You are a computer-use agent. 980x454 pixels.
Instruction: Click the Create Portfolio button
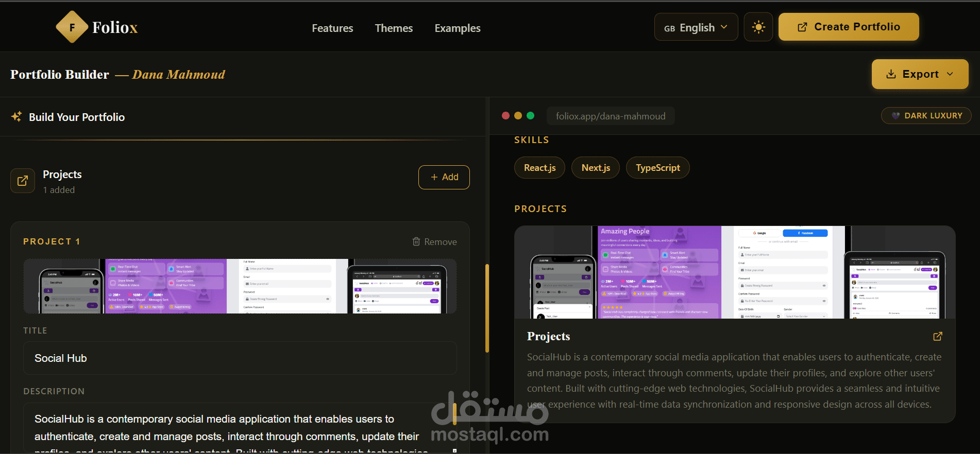[x=849, y=27]
